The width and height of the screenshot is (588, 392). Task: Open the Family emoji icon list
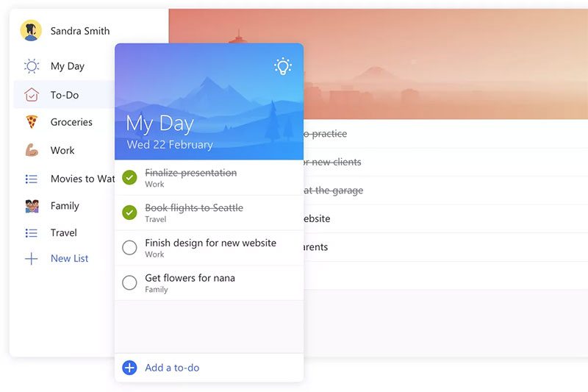pyautogui.click(x=32, y=206)
